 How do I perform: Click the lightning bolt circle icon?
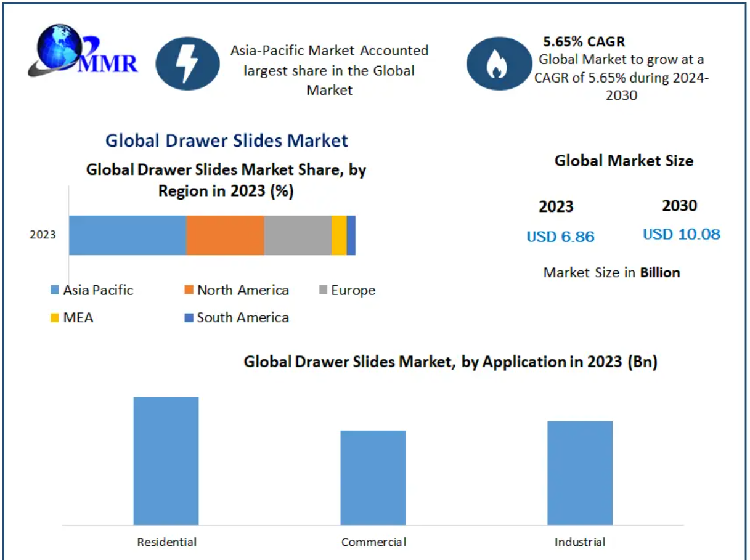187,63
